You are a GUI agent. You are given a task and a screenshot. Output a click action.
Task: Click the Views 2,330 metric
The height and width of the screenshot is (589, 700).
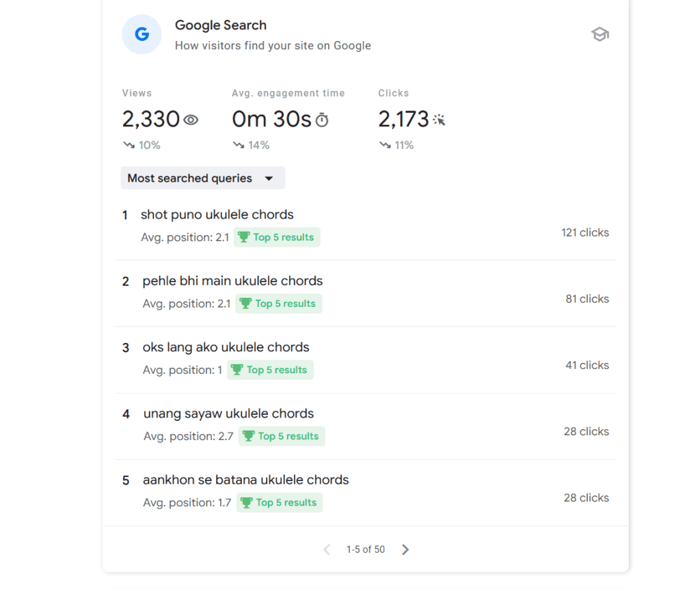coord(151,120)
